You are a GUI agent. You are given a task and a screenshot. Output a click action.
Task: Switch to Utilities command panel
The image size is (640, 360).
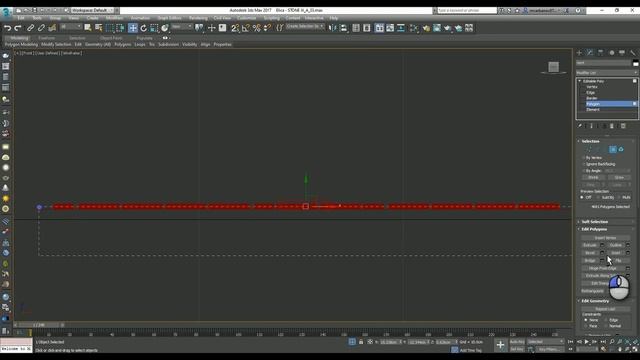(x=633, y=53)
